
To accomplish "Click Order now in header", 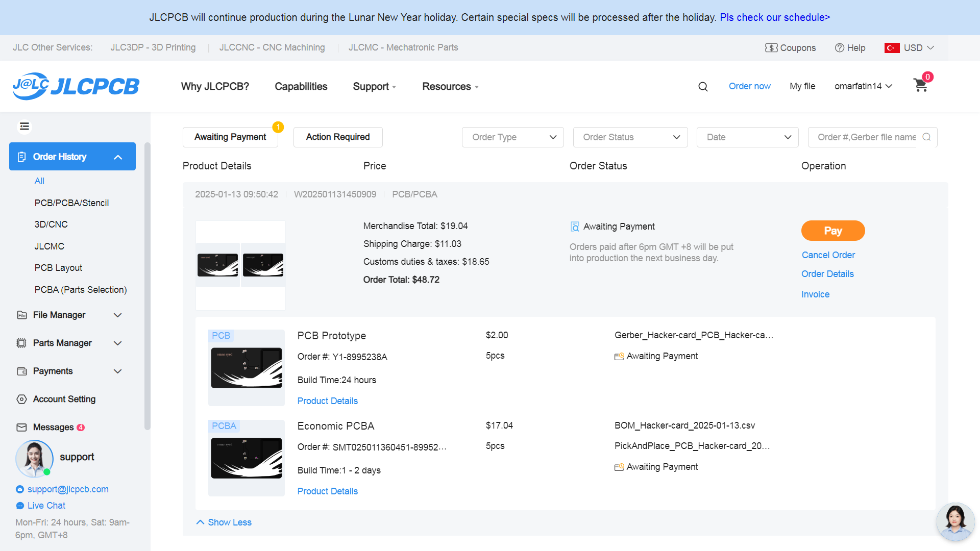I will pos(749,87).
